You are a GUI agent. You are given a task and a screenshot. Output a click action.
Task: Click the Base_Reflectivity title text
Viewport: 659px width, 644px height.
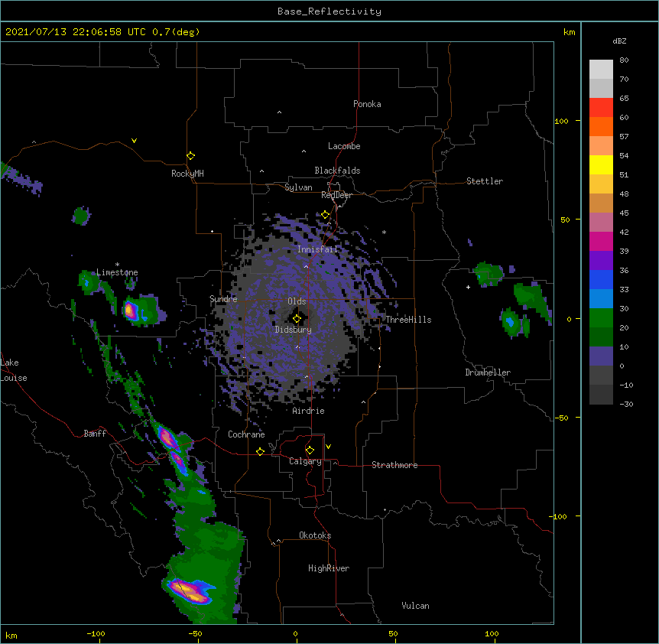[x=329, y=11]
